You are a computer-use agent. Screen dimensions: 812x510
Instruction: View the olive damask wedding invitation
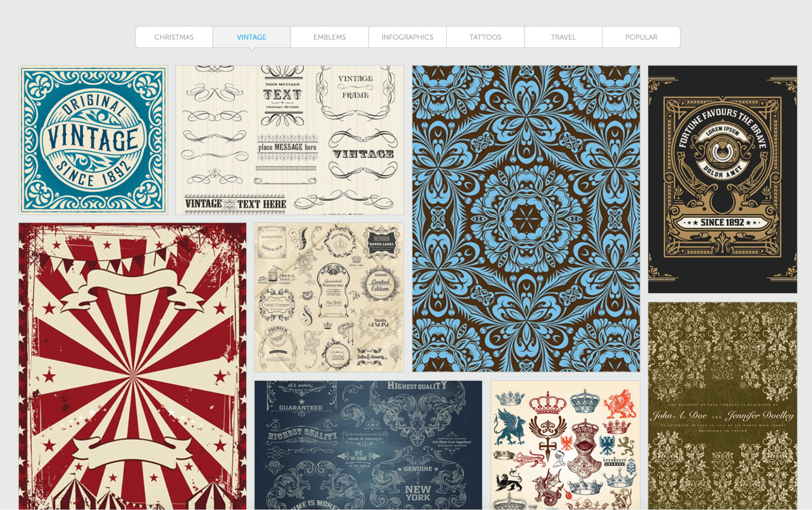pos(723,406)
